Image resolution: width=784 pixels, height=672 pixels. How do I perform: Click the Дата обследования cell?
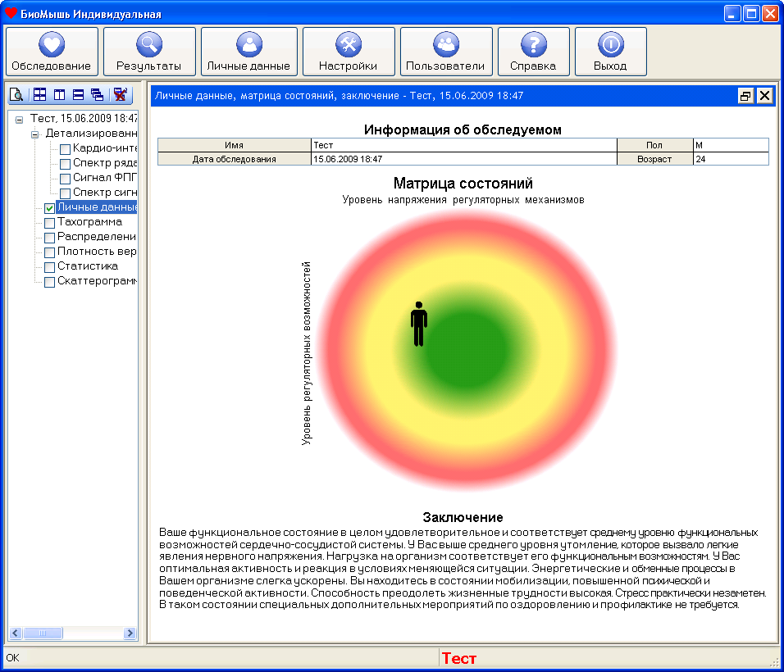click(234, 159)
